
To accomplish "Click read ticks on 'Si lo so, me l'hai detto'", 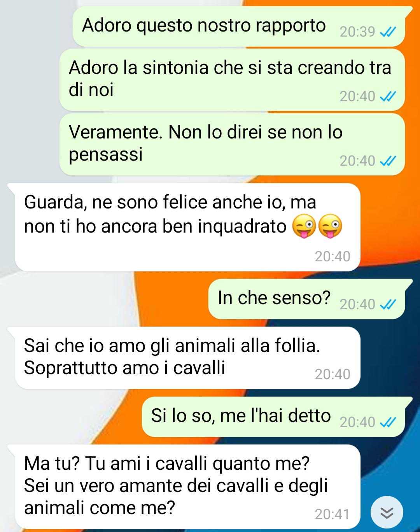I will point(388,422).
